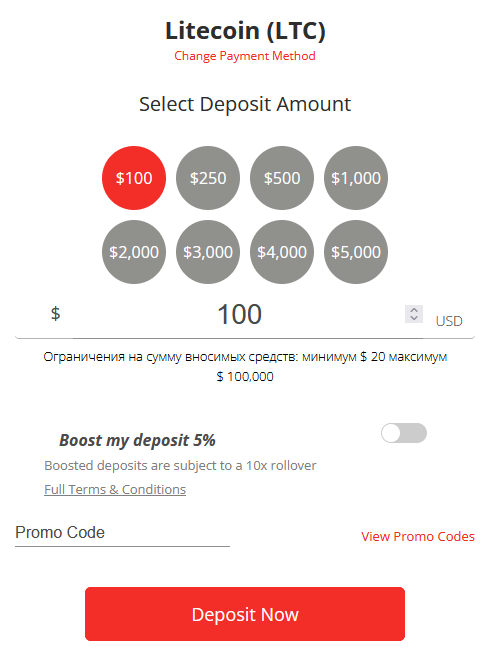The image size is (495, 653).
Task: Open the View Promo Codes link
Action: click(418, 536)
